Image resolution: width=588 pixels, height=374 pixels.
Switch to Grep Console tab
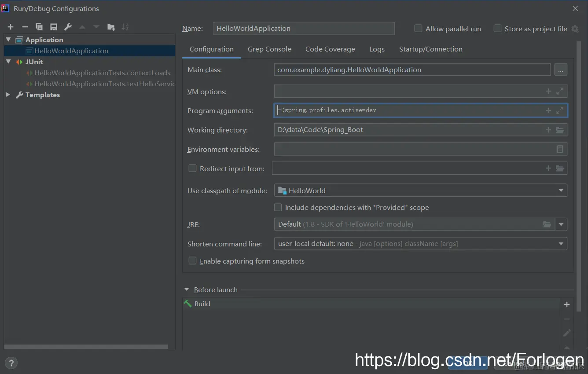coord(269,49)
